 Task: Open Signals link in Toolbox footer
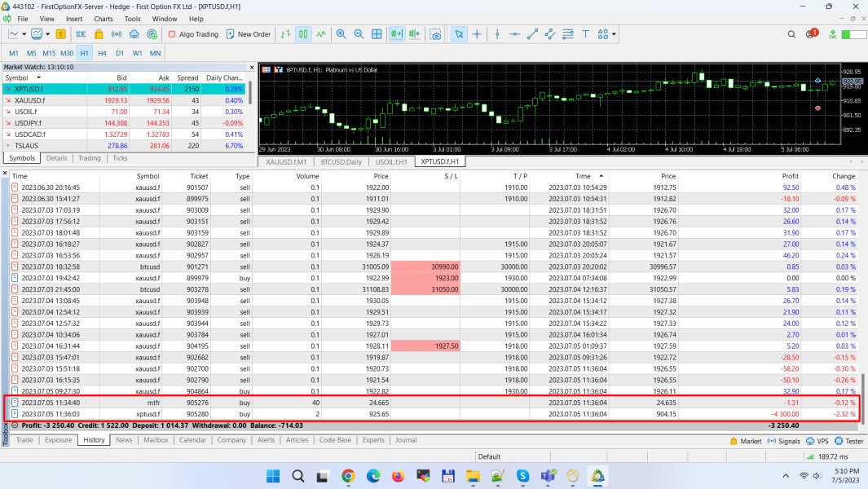[783, 442]
